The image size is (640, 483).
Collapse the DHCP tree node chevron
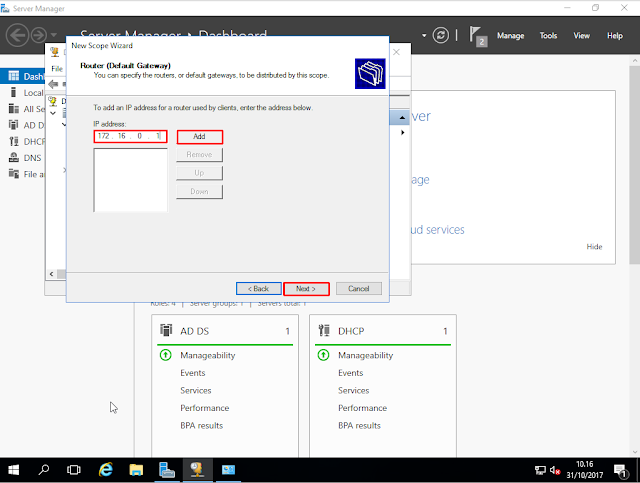[x=53, y=113]
